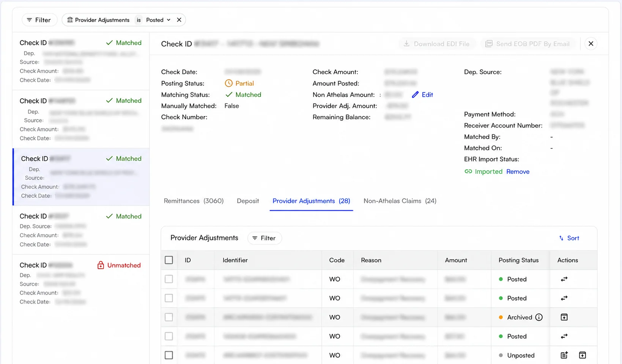
Task: Click the Matched checkmark in Matching Status
Action: point(229,95)
